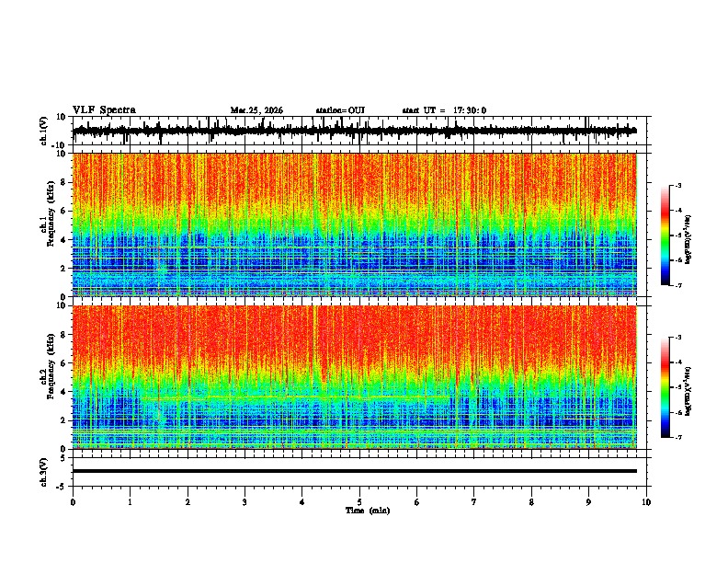The width and height of the screenshot is (728, 563).
Task: Click the time axis tick label "8"
Action: point(531,502)
